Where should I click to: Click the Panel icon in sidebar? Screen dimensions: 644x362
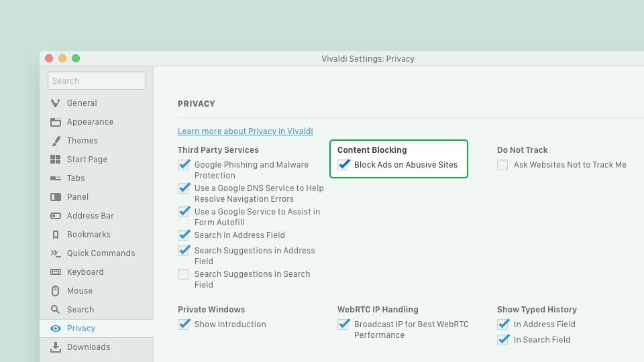pos(56,197)
